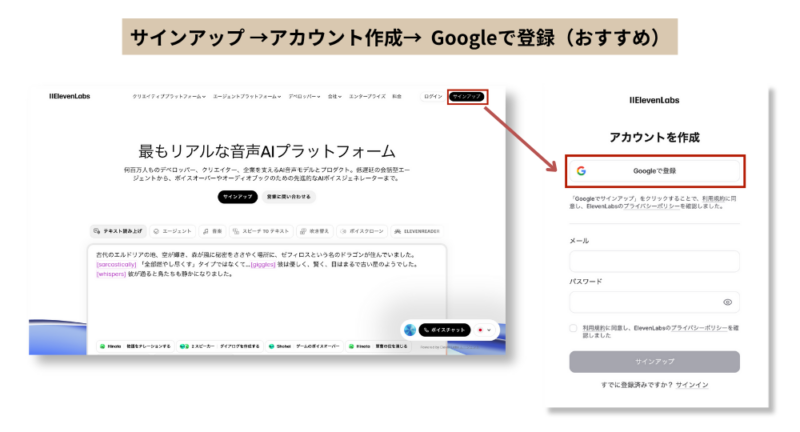Check the terms agreement checkbox
Screen dimensions: 800x432
(574, 328)
